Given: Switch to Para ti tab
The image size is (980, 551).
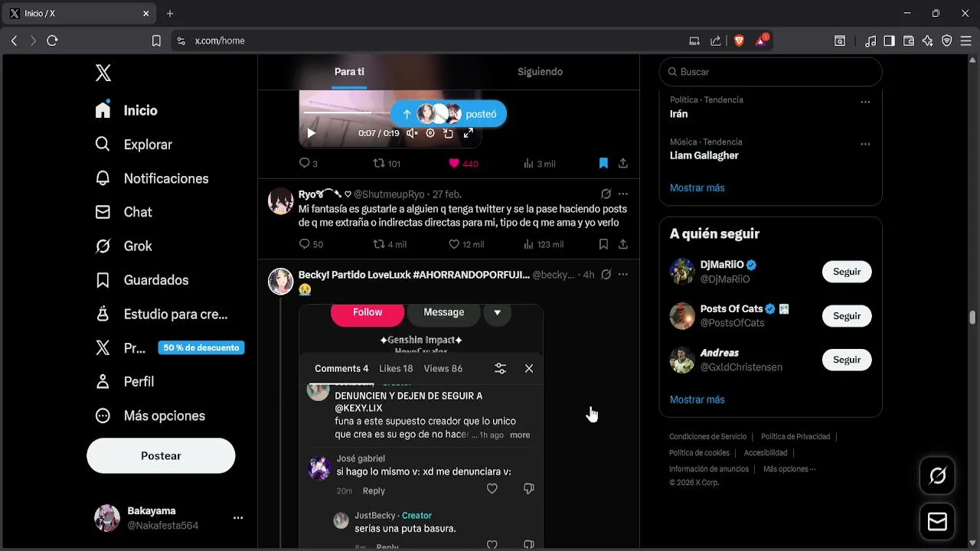Looking at the screenshot, I should (x=349, y=71).
